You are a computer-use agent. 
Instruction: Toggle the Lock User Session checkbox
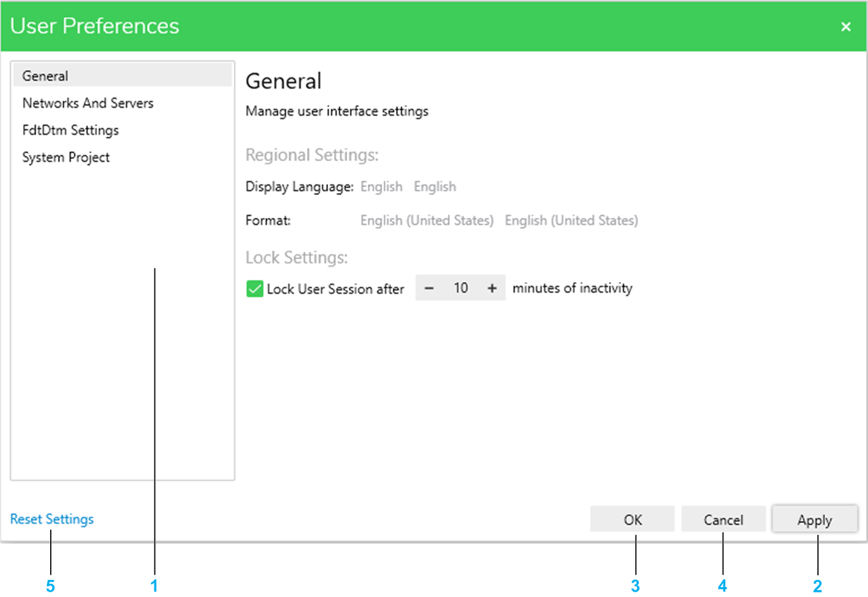pos(255,289)
